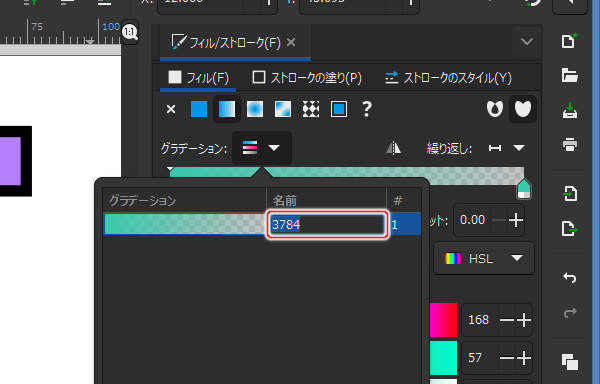This screenshot has height=384, width=600.
Task: Select the purple rectangle on canvas
Action: (10, 161)
